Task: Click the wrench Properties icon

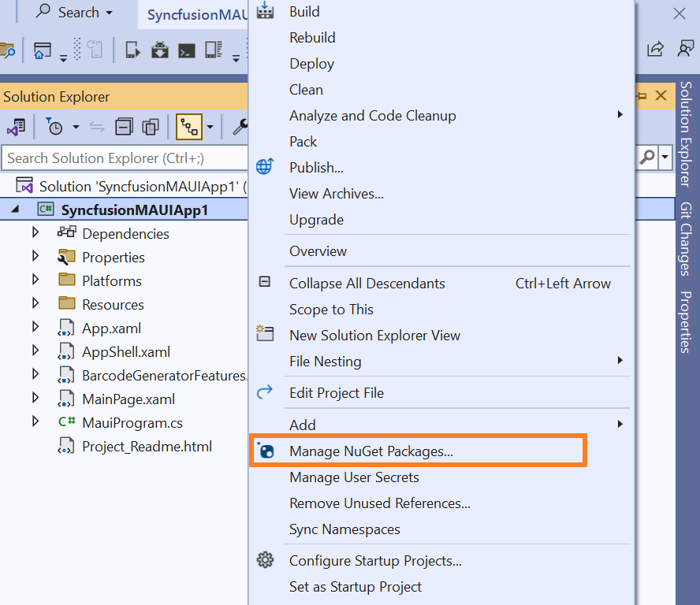Action: click(x=240, y=127)
